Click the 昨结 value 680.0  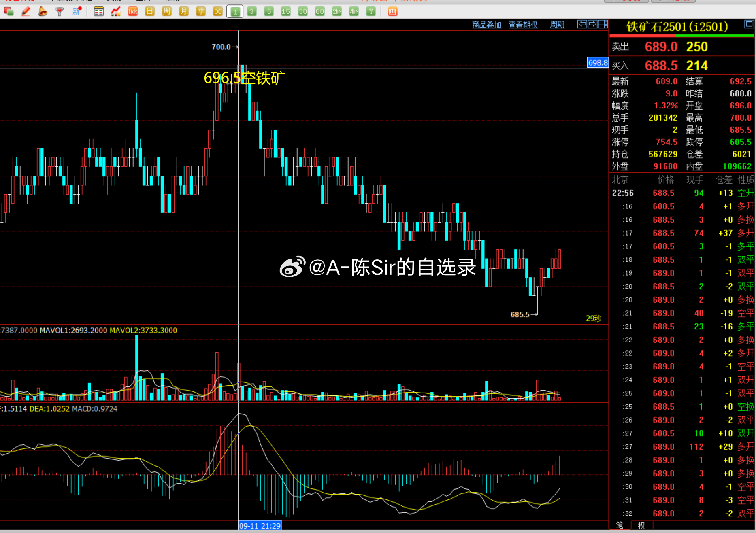(x=741, y=93)
